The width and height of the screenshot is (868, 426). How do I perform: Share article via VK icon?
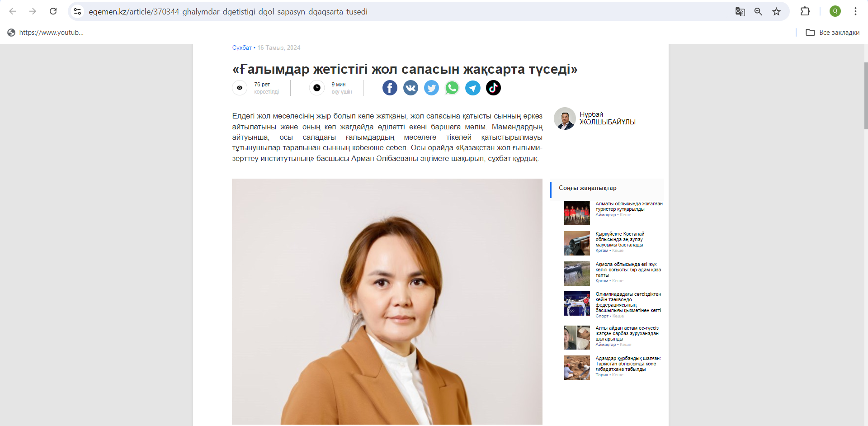point(410,88)
